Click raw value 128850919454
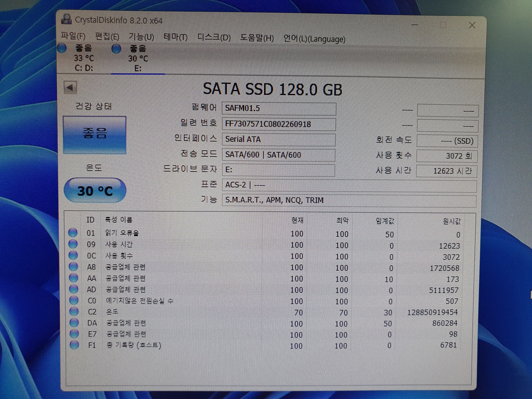 coord(432,312)
